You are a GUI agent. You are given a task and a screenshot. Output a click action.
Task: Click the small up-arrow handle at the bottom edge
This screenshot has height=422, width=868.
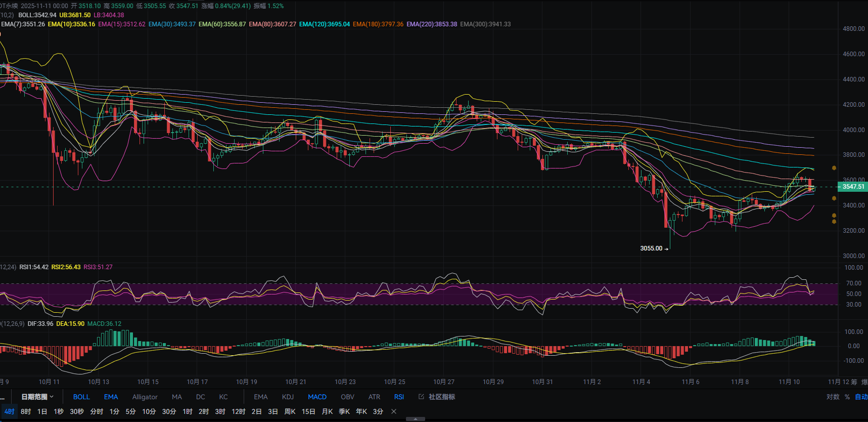tap(416, 419)
